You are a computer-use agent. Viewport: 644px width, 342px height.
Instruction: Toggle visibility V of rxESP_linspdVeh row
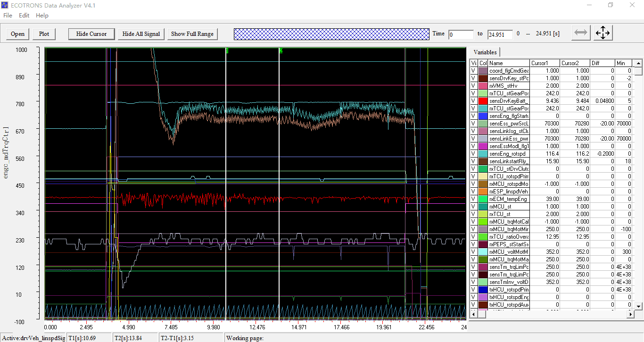[473, 192]
